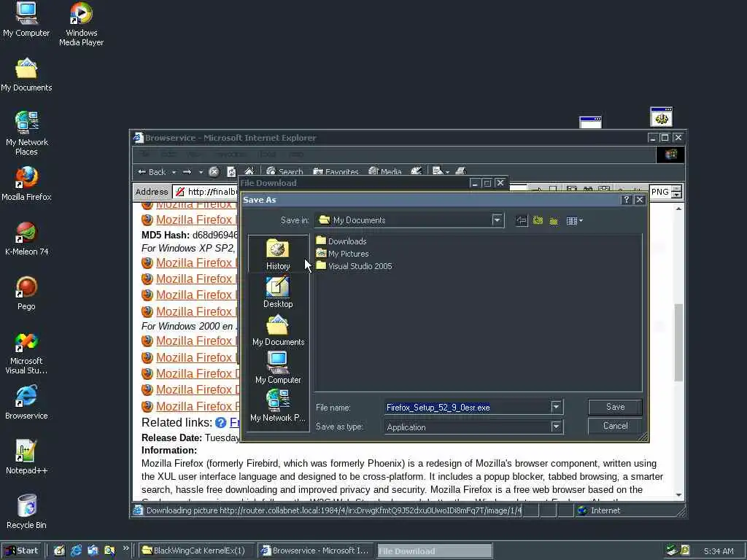This screenshot has width=747, height=560.
Task: Switch to File Download taskbar button
Action: click(435, 551)
